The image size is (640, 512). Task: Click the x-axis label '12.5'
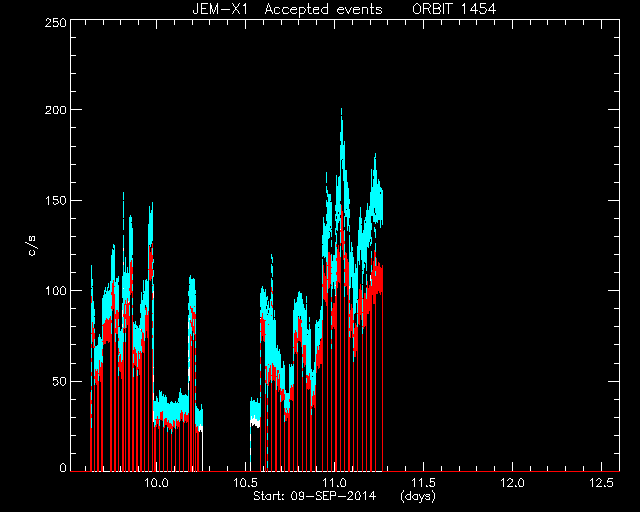[601, 483]
